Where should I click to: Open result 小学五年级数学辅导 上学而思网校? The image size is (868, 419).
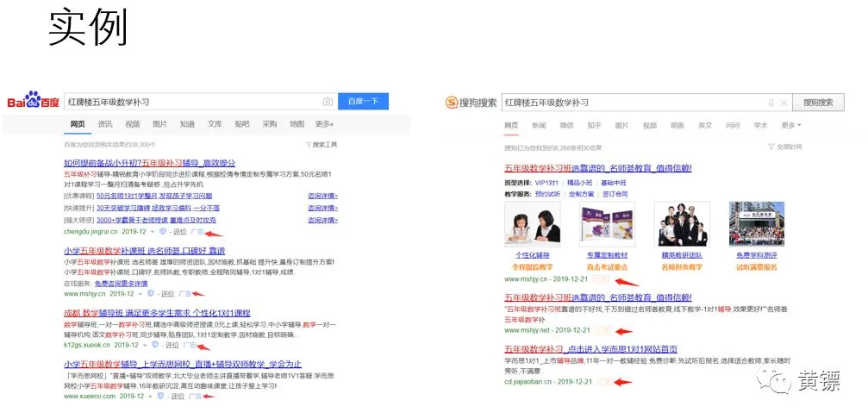pos(182,364)
